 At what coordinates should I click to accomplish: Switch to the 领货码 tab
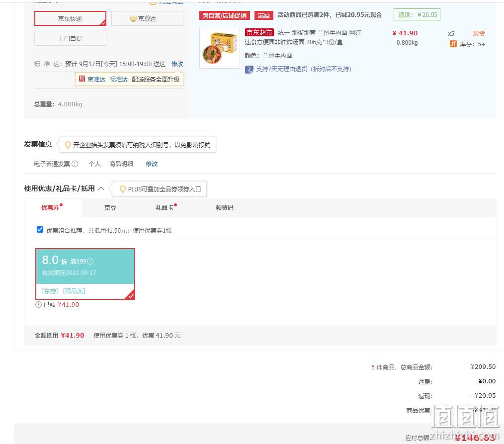tap(224, 208)
